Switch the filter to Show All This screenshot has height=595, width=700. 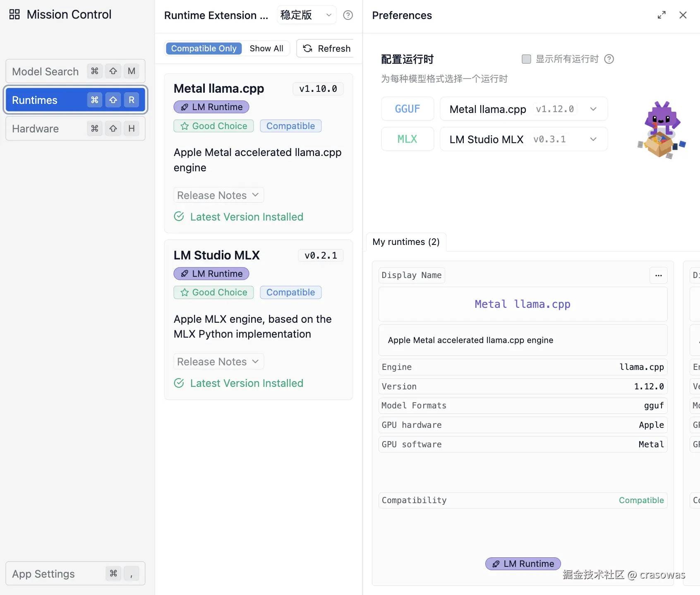(x=266, y=48)
